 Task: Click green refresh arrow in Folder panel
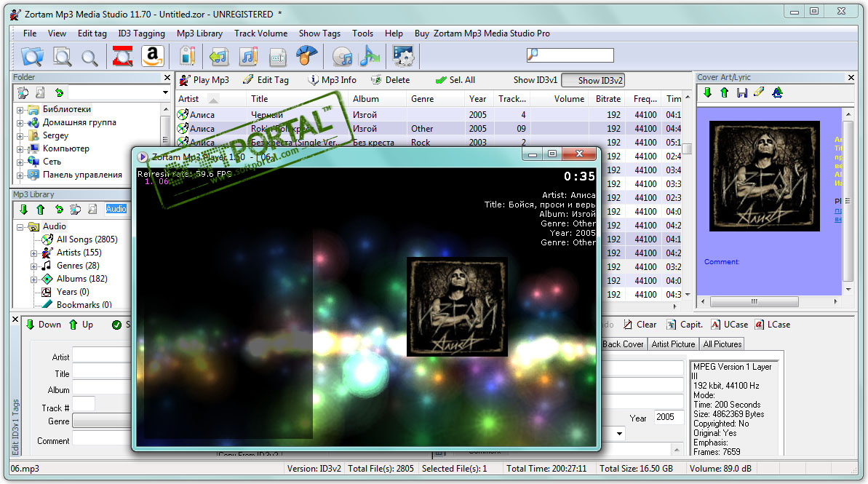[x=59, y=92]
